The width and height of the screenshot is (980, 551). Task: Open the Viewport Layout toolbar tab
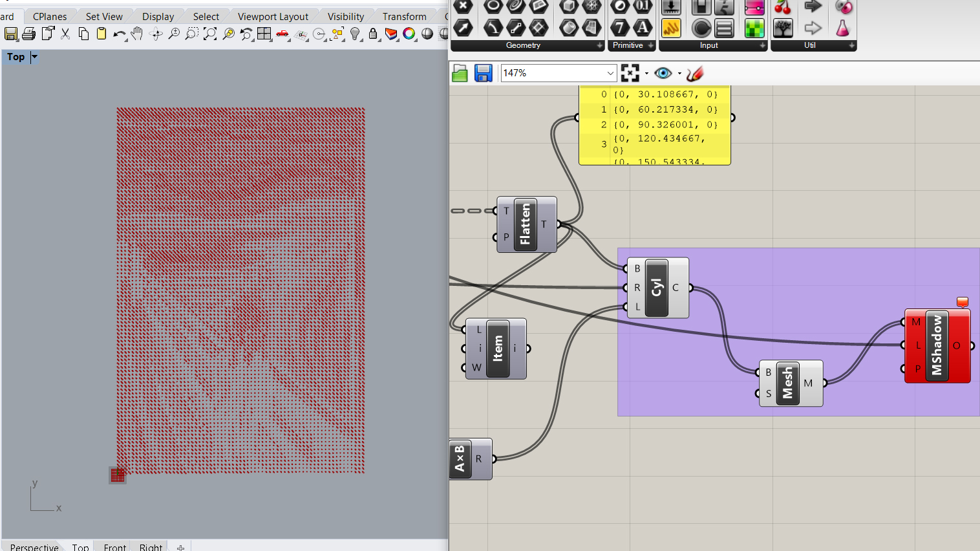tap(273, 16)
